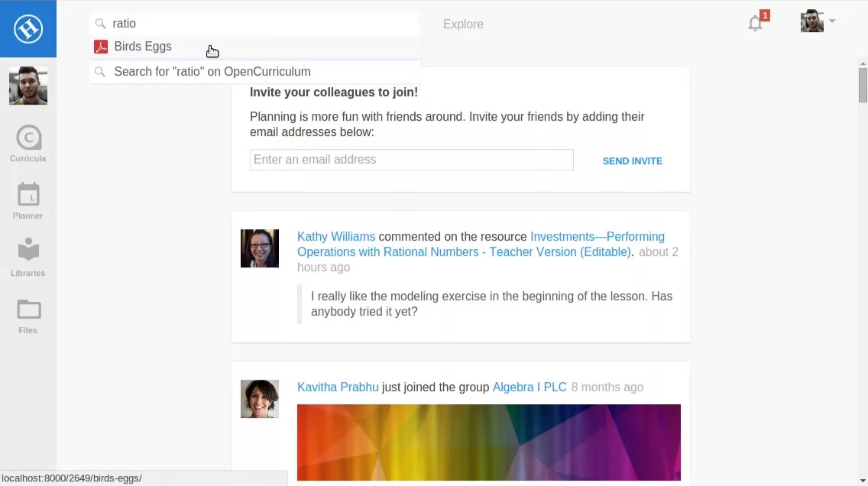Open Kathy Williams profile link

(x=336, y=236)
